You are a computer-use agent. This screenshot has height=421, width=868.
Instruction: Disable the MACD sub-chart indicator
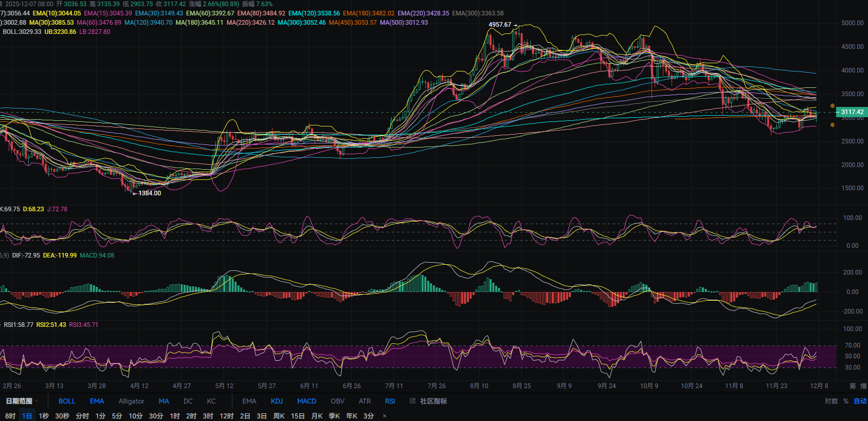[306, 401]
